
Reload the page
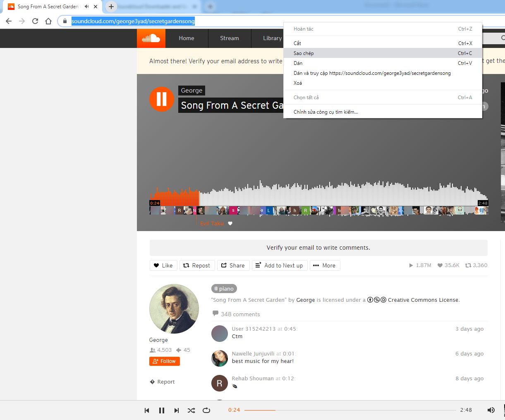[35, 21]
